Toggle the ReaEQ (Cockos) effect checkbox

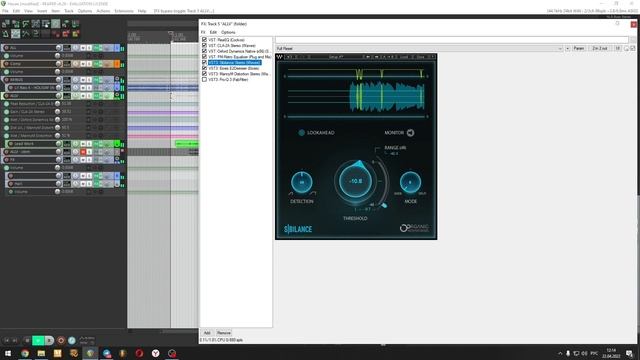tap(204, 40)
